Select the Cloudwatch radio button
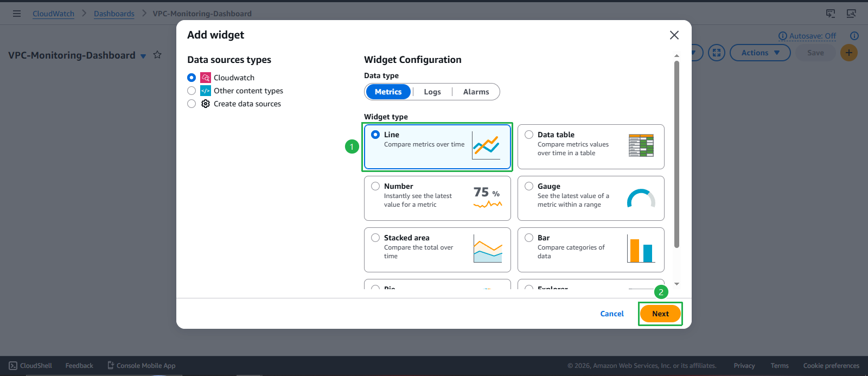Image resolution: width=868 pixels, height=376 pixels. [192, 78]
